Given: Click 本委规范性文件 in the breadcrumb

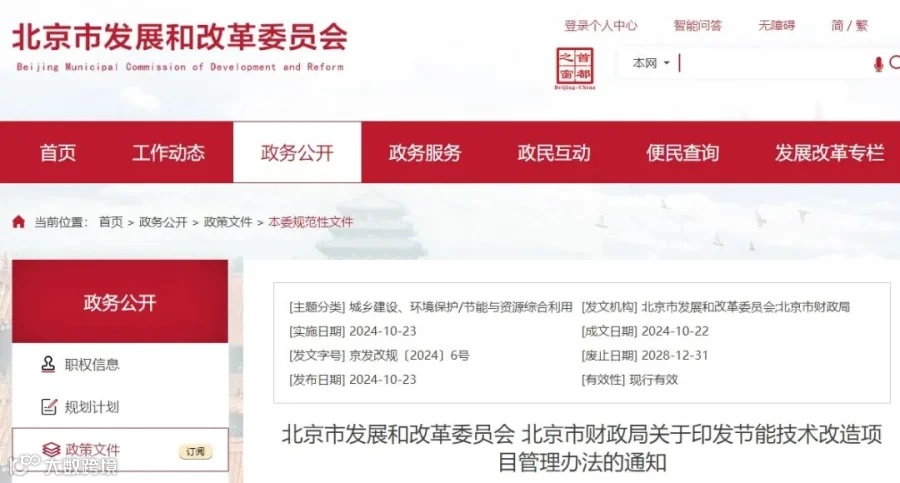Looking at the screenshot, I should pos(311,222).
